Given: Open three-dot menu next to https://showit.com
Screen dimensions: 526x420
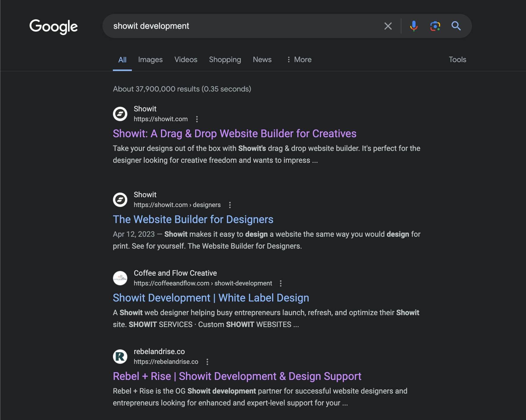Looking at the screenshot, I should [197, 119].
